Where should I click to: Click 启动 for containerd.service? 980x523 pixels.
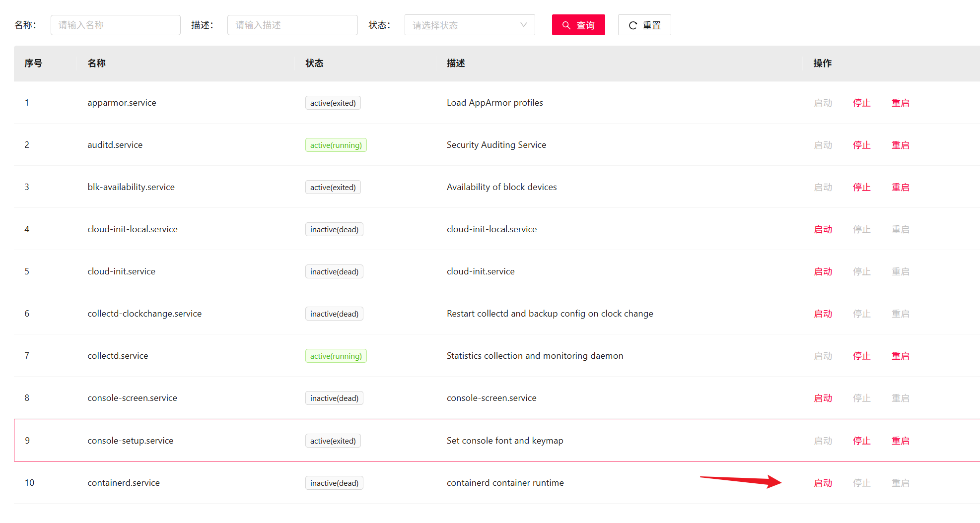(823, 483)
